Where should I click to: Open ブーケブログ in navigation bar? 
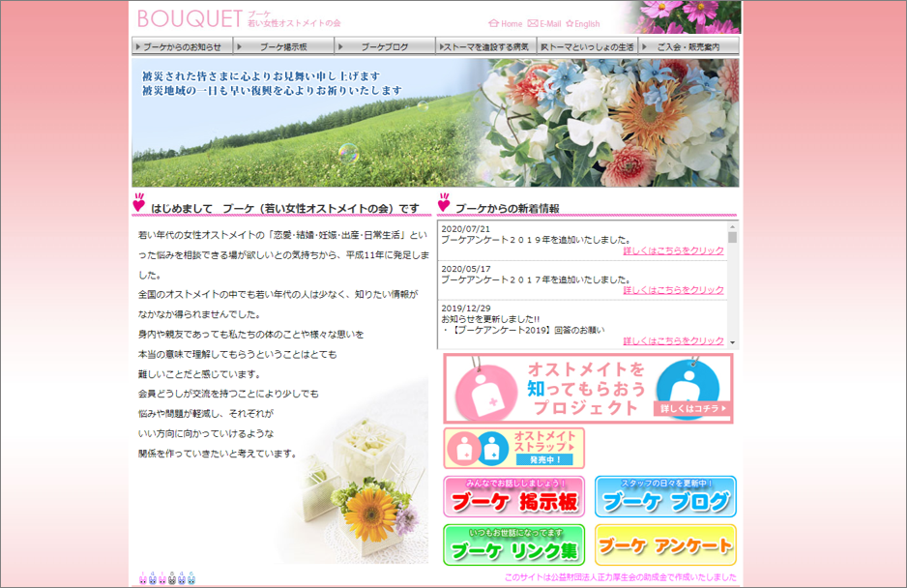385,46
